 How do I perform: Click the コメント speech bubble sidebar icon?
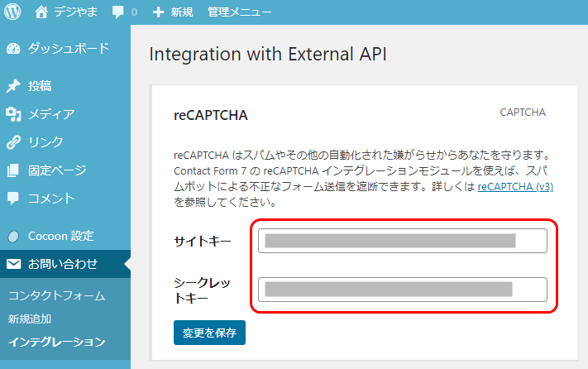click(x=13, y=199)
